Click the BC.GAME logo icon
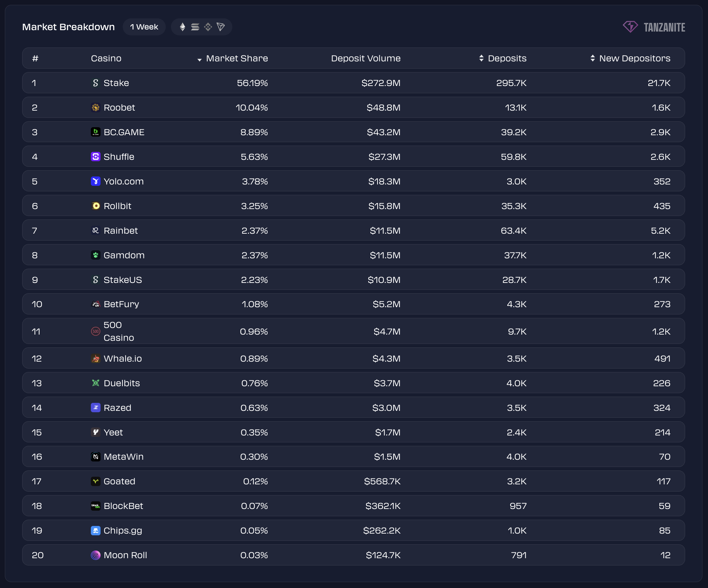Viewport: 708px width, 588px height. (x=96, y=132)
